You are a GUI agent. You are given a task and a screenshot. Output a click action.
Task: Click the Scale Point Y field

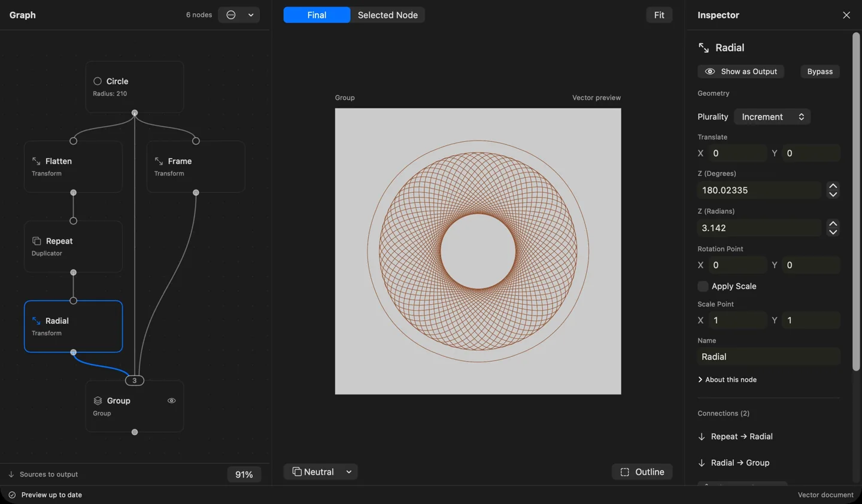pyautogui.click(x=812, y=320)
